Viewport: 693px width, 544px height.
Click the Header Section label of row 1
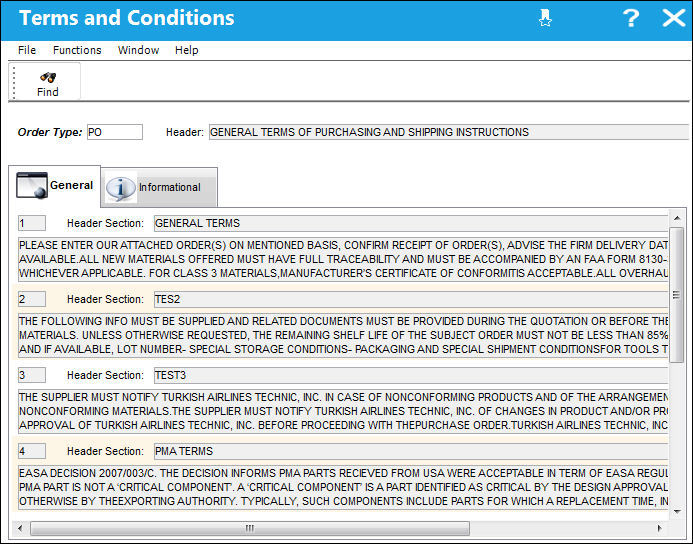click(105, 223)
